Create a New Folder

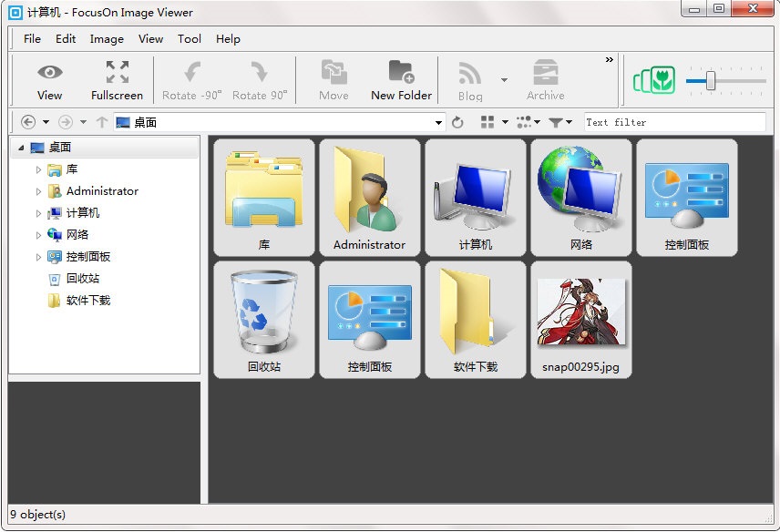pyautogui.click(x=401, y=79)
